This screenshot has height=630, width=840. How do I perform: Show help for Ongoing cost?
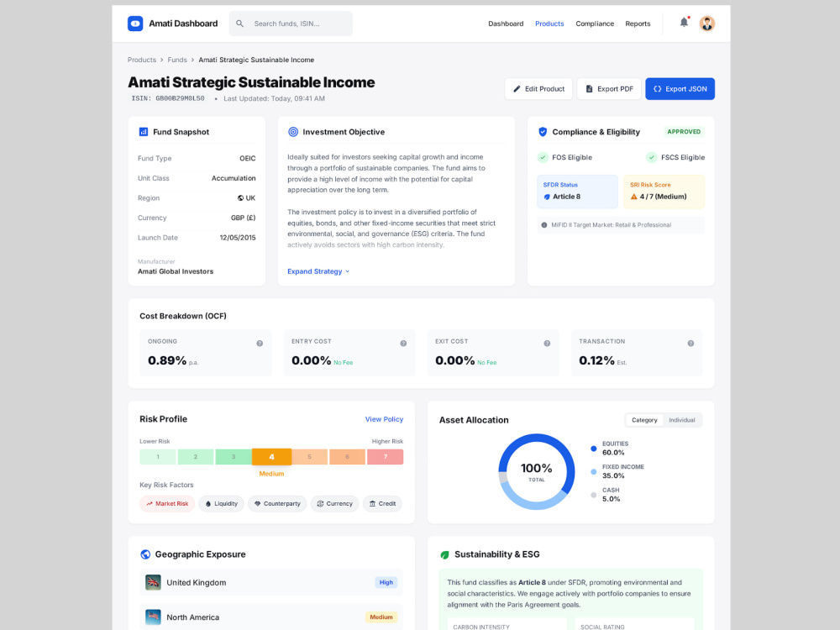coord(260,344)
